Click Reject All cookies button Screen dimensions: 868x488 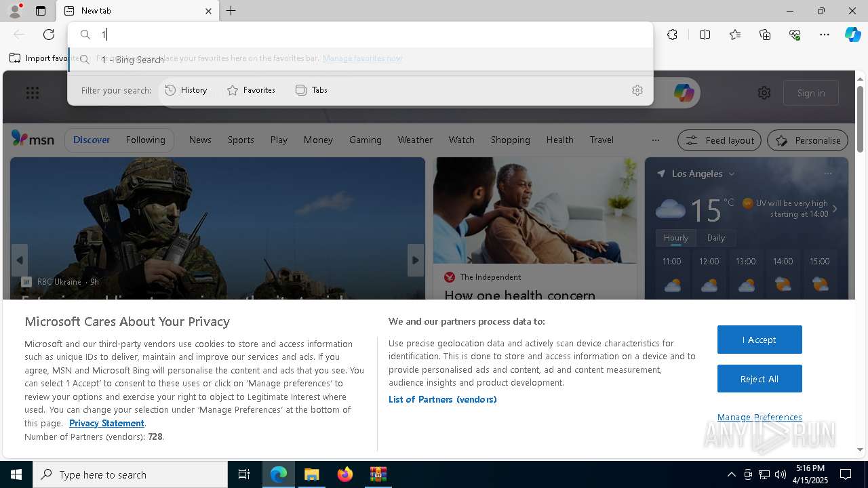click(759, 379)
